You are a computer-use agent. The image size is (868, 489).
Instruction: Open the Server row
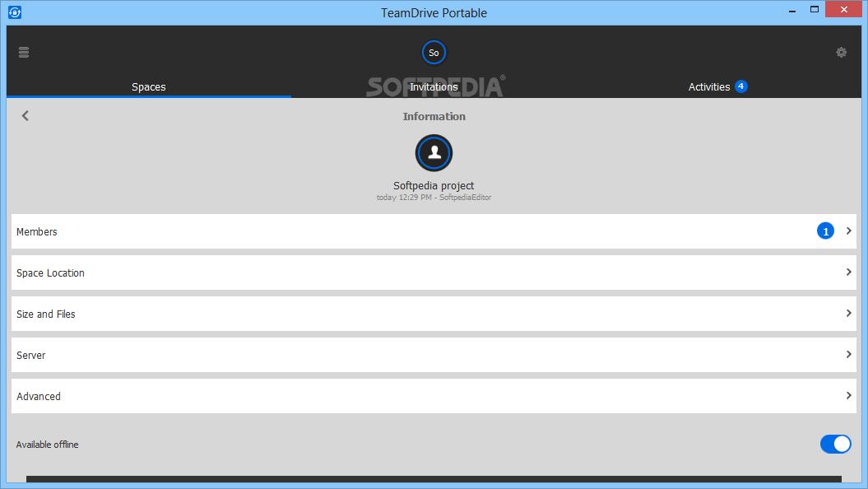tap(434, 355)
